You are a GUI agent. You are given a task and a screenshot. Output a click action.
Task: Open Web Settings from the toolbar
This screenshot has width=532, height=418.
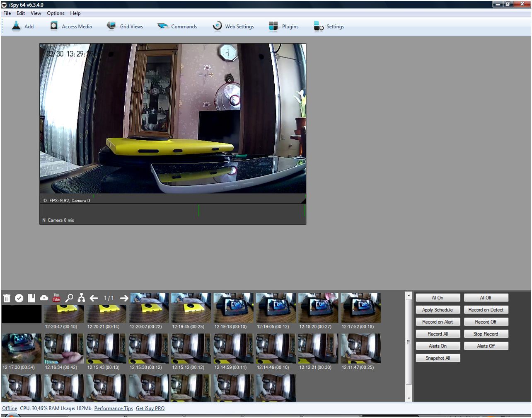click(233, 27)
